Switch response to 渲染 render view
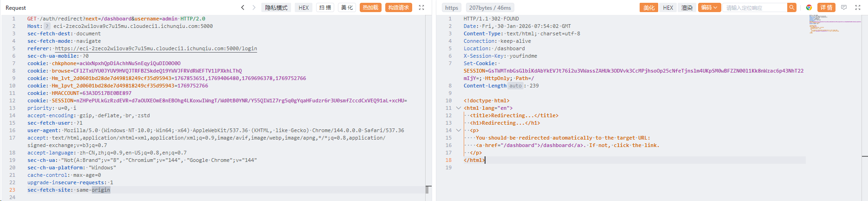The width and height of the screenshot is (868, 201). point(687,7)
